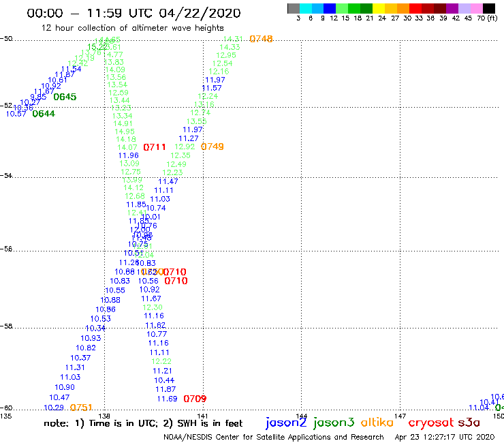Click the 14.77 wave height value
The width and height of the screenshot is (504, 443).
pyautogui.click(x=114, y=55)
